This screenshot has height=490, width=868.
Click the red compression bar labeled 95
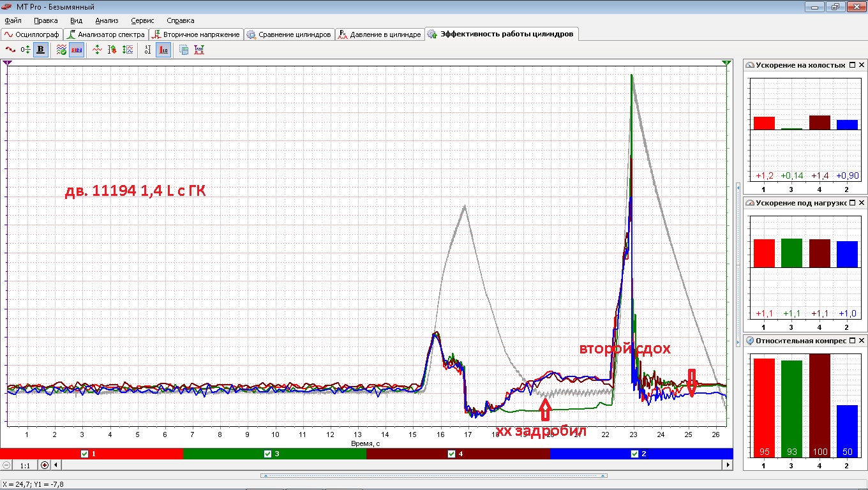pyautogui.click(x=764, y=408)
